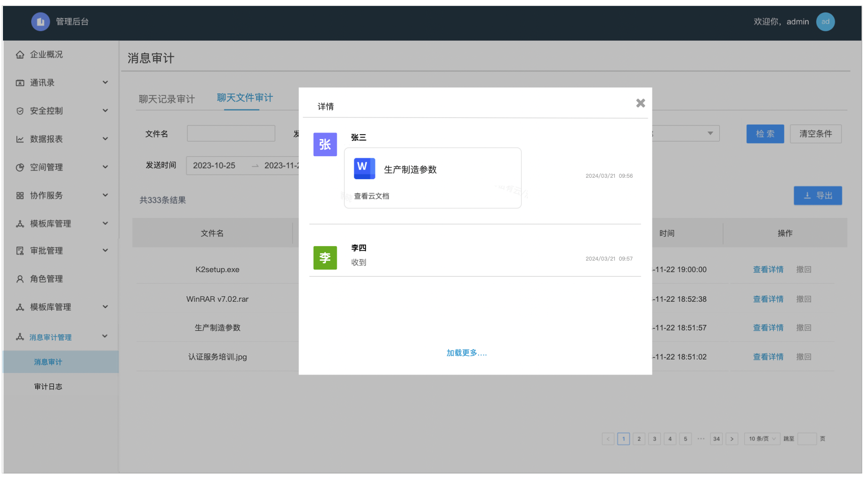Click the pie icon beside 空间管理

pyautogui.click(x=20, y=167)
